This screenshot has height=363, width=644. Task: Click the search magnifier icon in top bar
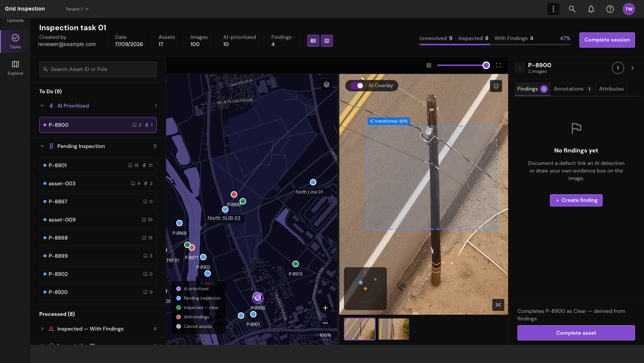572,9
